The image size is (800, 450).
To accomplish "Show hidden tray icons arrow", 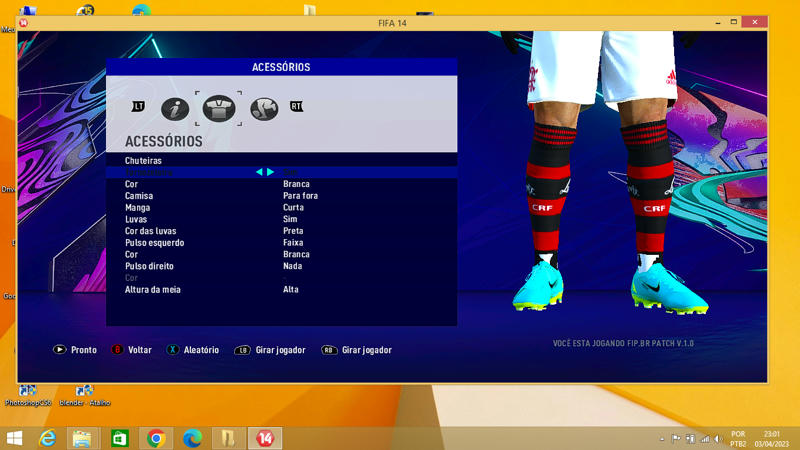I will click(x=662, y=439).
